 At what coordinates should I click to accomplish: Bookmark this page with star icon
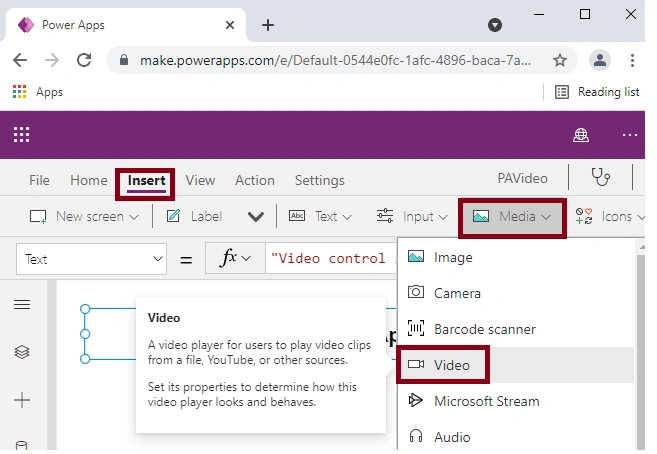pos(560,60)
